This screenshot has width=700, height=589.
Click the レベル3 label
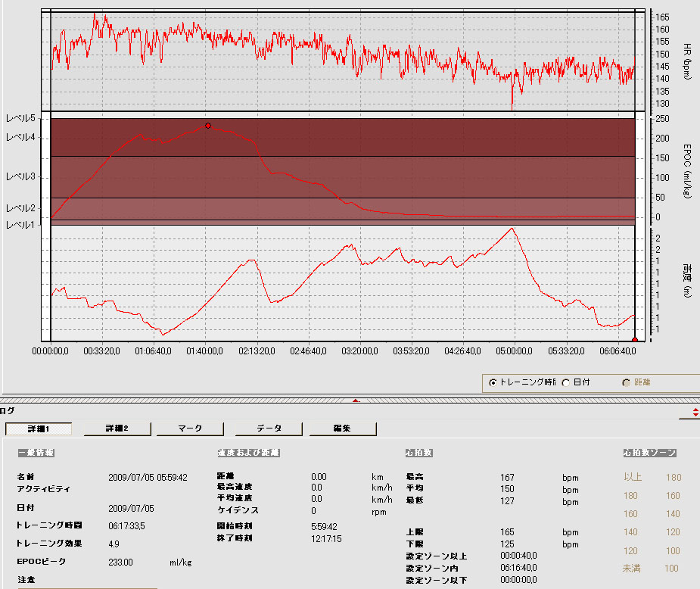click(x=20, y=176)
